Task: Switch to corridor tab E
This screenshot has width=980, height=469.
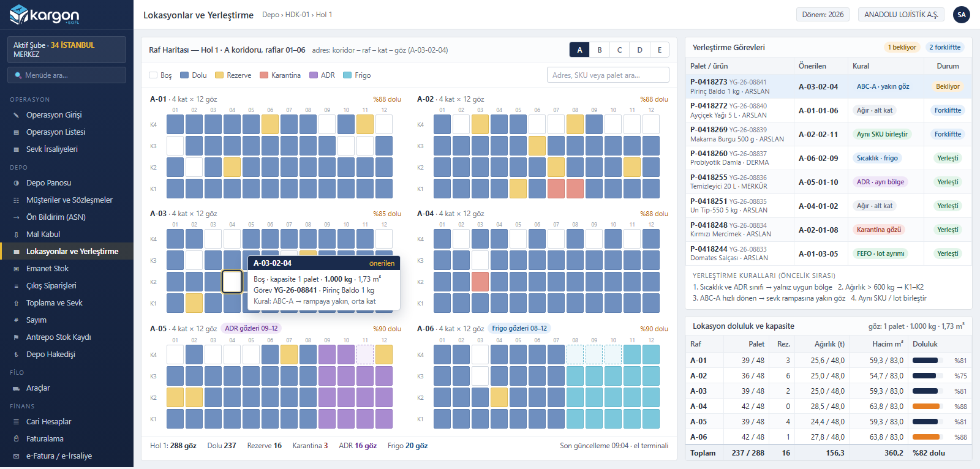Action: pyautogui.click(x=660, y=50)
